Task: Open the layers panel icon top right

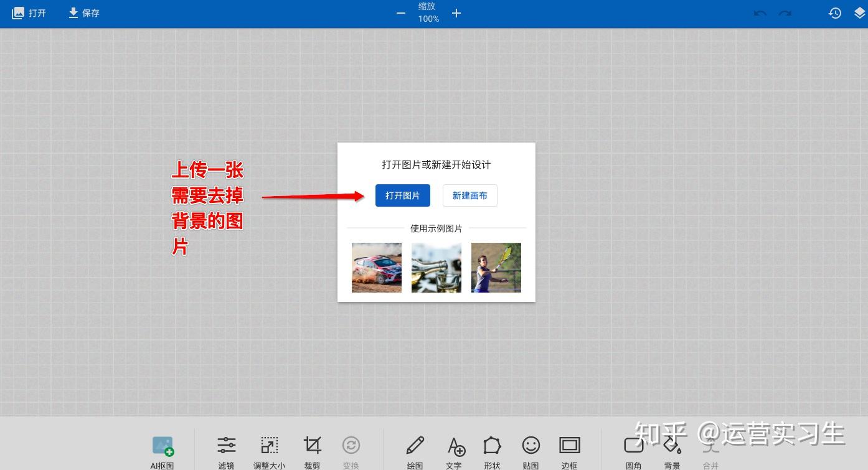Action: point(858,12)
